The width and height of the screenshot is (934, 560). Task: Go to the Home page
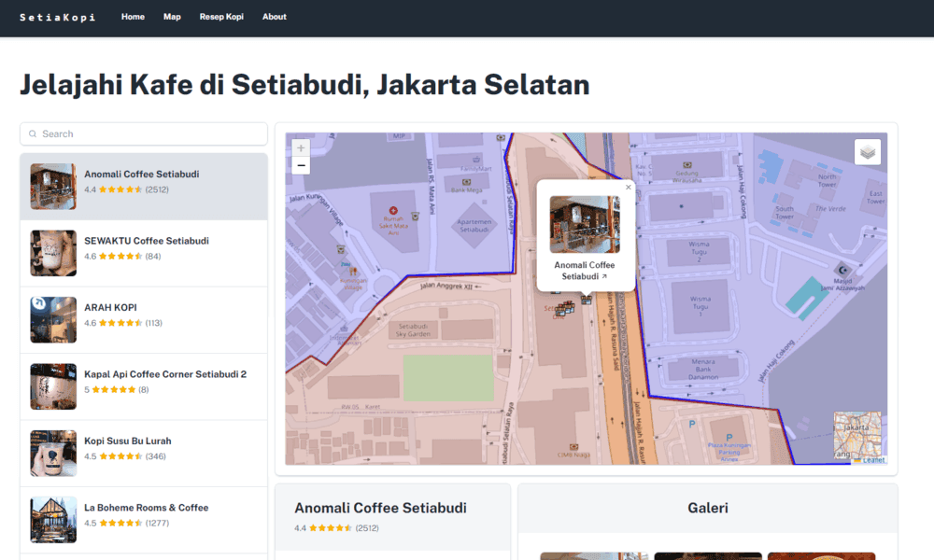(133, 17)
